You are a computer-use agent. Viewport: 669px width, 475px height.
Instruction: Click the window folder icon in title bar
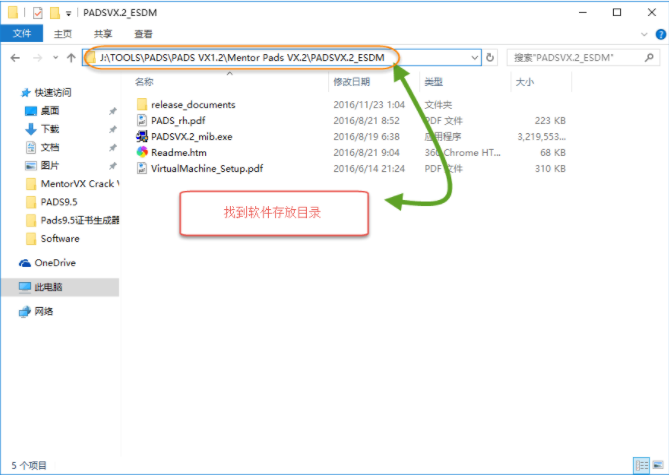pos(13,13)
